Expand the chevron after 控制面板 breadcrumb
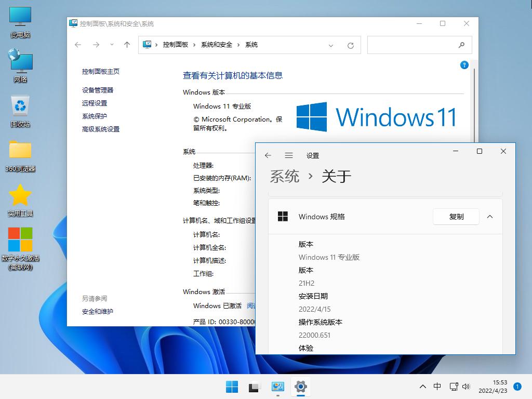This screenshot has height=399, width=532. pos(194,45)
